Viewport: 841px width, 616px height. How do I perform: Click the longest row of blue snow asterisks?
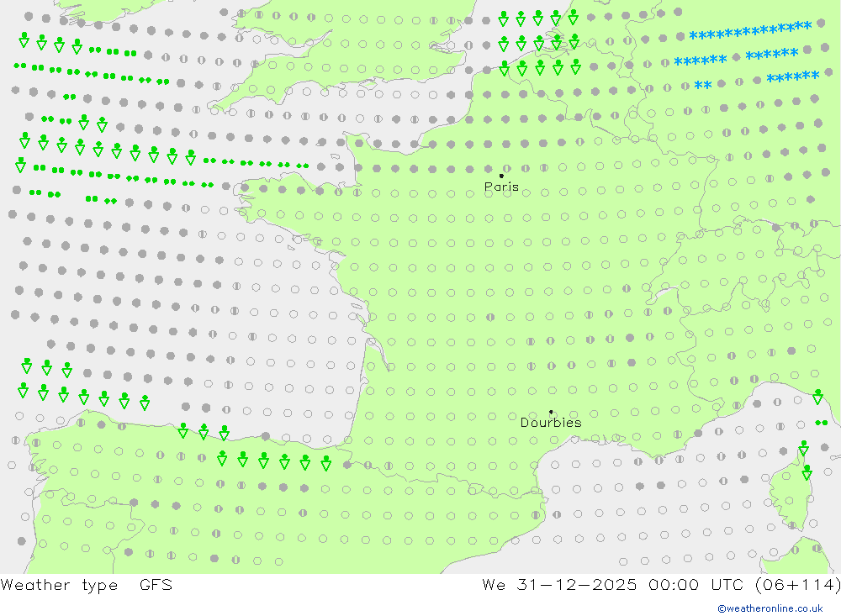coord(750,30)
